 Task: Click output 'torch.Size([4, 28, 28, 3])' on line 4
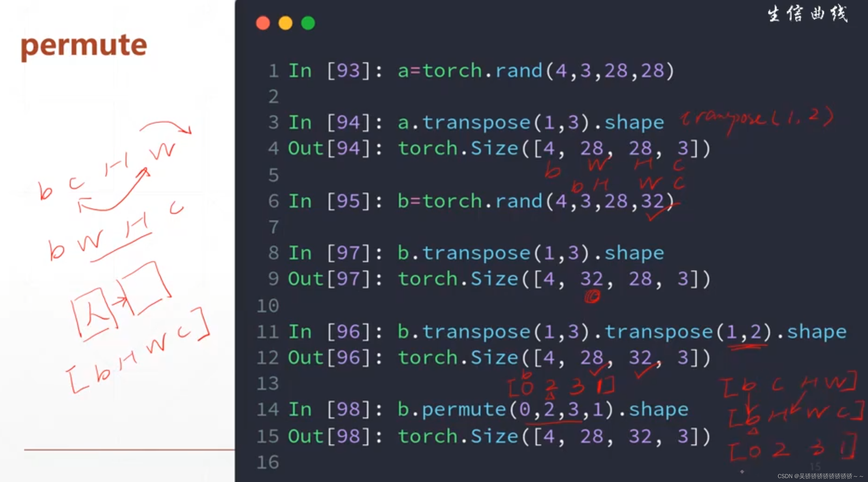(x=554, y=149)
